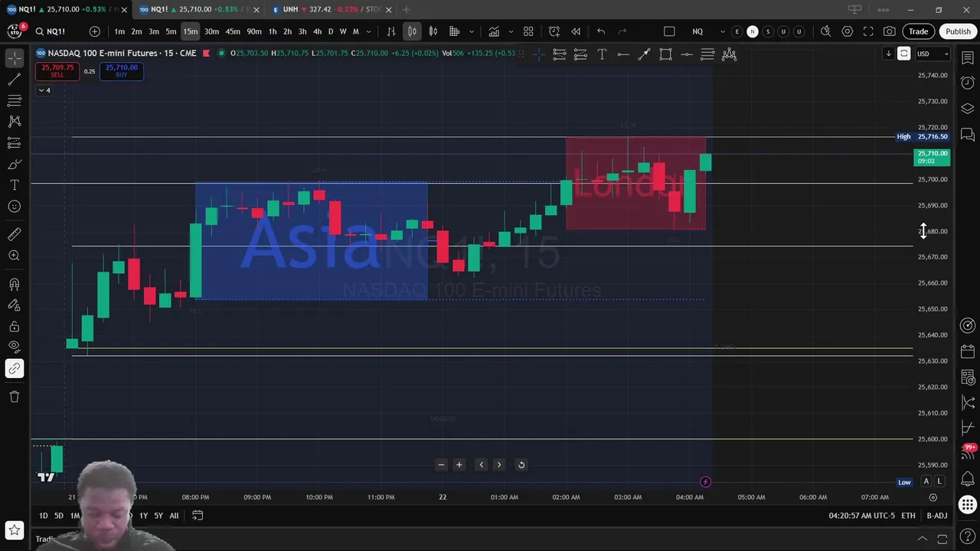Select the zoom in tool
Image resolution: width=980 pixels, height=551 pixels.
(14, 256)
